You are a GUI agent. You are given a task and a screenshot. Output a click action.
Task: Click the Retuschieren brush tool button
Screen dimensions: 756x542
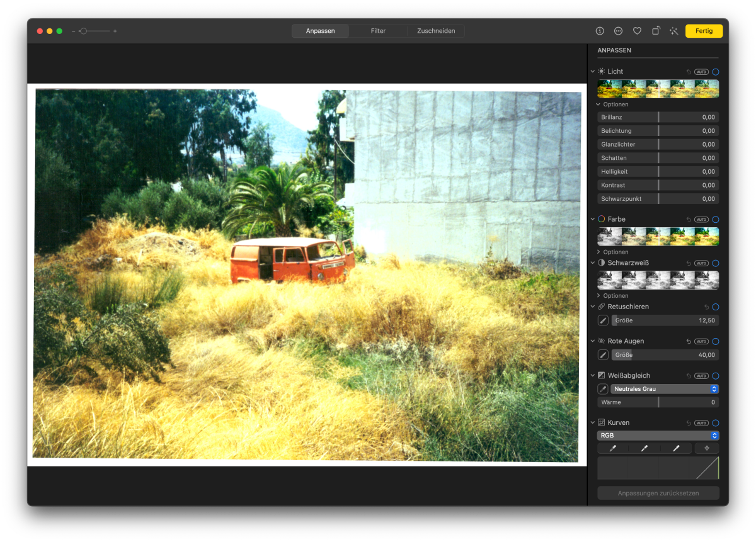pos(603,320)
